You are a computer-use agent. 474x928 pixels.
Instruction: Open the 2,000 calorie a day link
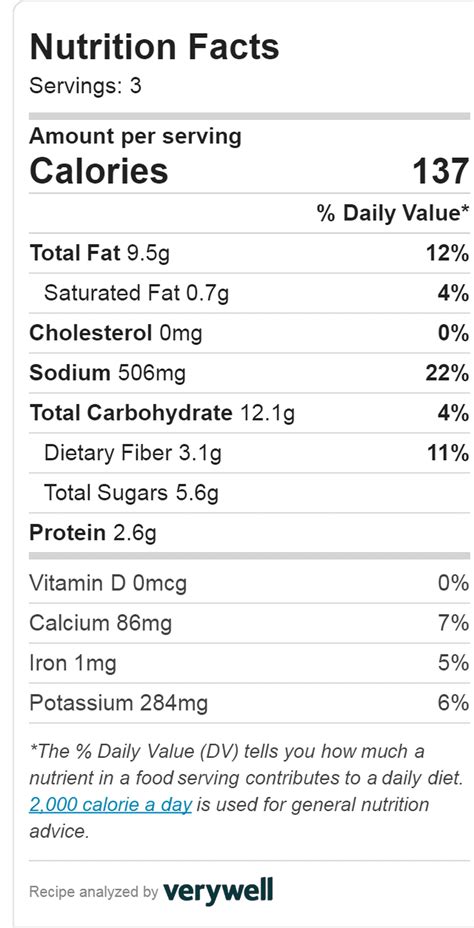[x=110, y=805]
